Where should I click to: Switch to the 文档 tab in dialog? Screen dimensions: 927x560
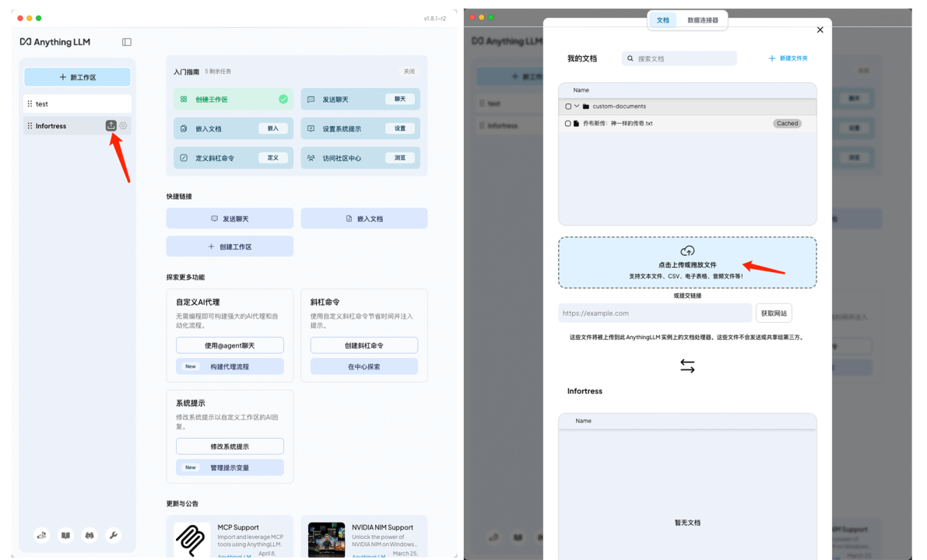tap(662, 20)
